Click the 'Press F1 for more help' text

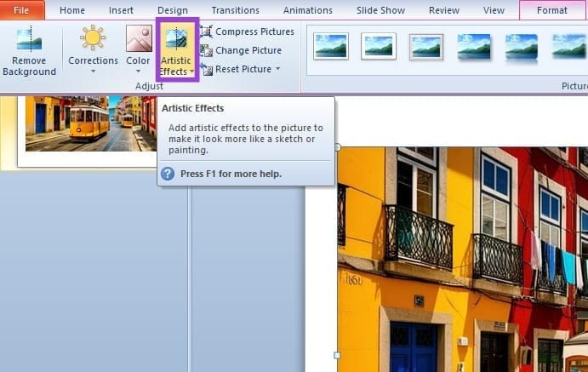tap(231, 174)
